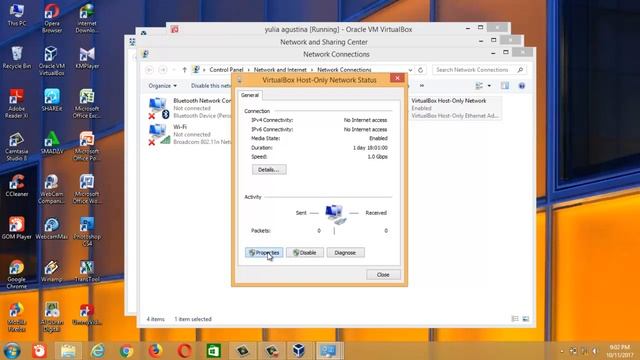The image size is (640, 360).
Task: Launch Winamp from desktop
Action: tap(52, 271)
